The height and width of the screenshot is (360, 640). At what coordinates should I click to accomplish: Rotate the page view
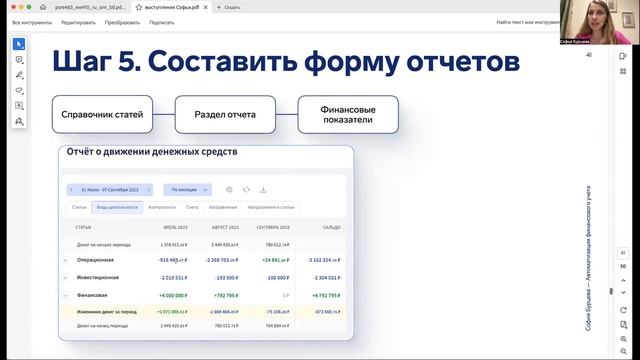[x=623, y=310]
